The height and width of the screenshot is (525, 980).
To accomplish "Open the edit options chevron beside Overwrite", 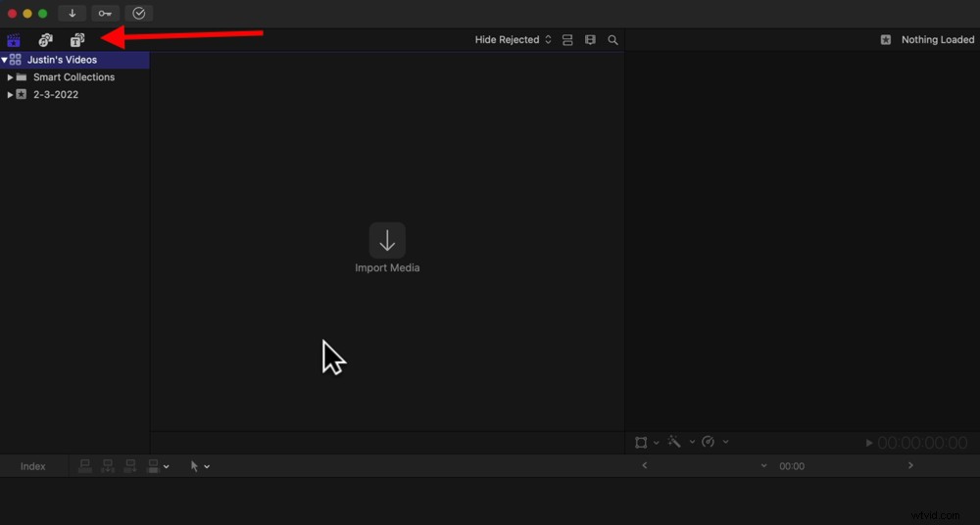I will click(x=167, y=467).
